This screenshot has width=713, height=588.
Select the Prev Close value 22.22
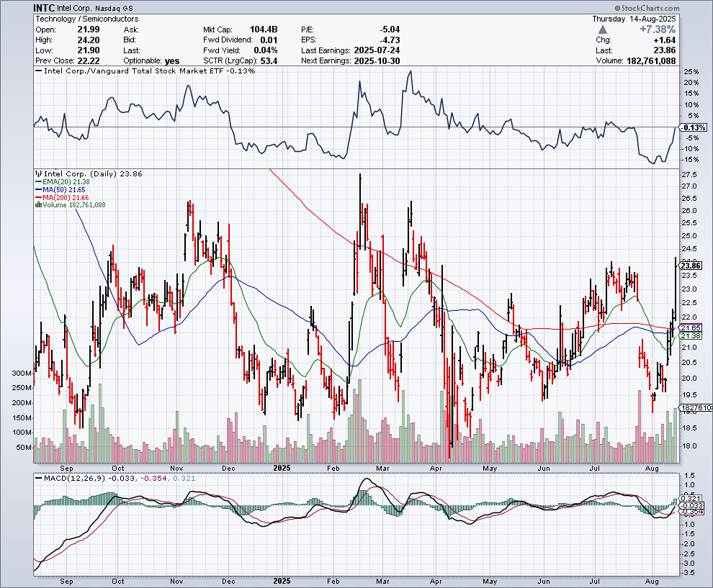click(x=88, y=61)
